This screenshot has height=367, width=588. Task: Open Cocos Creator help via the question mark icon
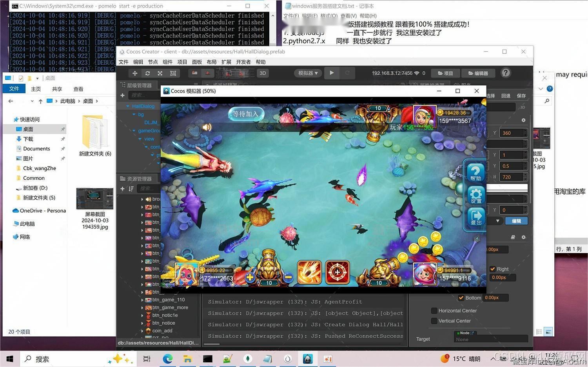pyautogui.click(x=505, y=73)
